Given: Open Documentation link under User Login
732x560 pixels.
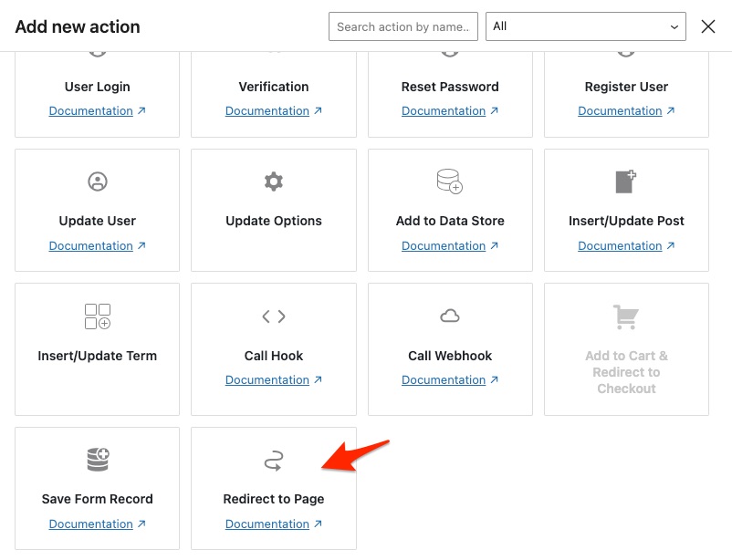Looking at the screenshot, I should [91, 111].
